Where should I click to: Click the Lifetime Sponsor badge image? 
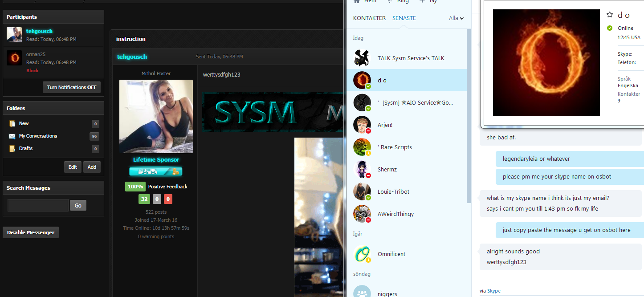tap(156, 171)
